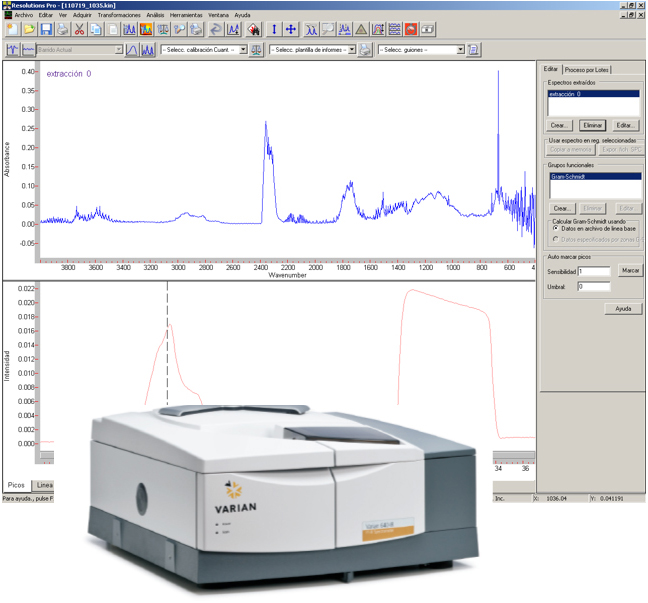
Task: Click Editar button under Espectros extraídos
Action: (625, 125)
